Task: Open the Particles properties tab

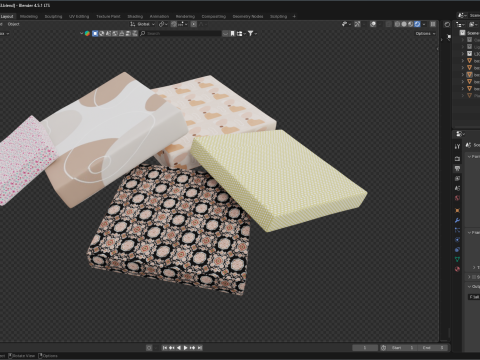Action: click(457, 230)
